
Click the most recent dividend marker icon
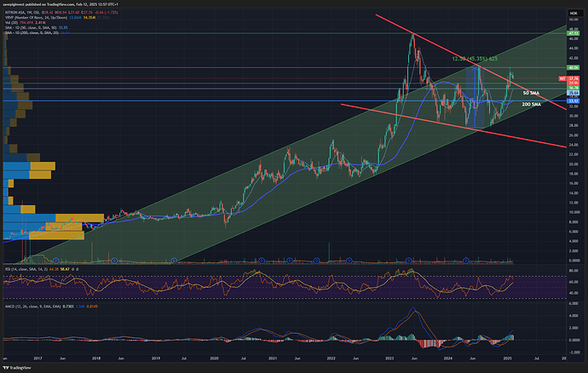[466, 260]
